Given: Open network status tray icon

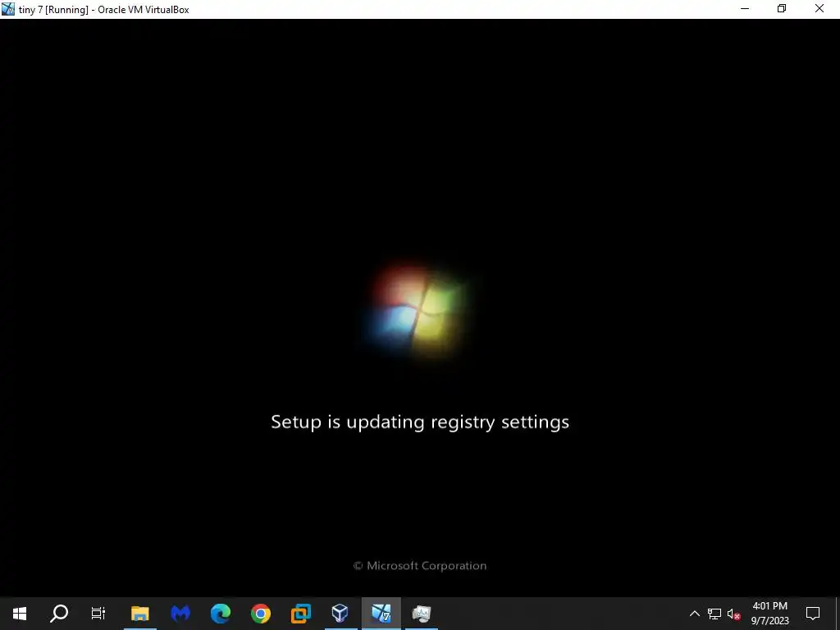Looking at the screenshot, I should [714, 614].
